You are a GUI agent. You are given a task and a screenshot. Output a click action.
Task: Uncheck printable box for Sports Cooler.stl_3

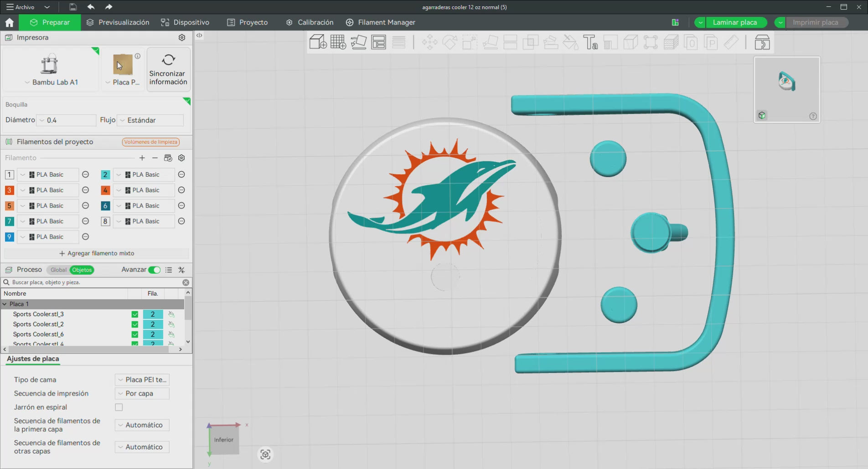click(135, 314)
